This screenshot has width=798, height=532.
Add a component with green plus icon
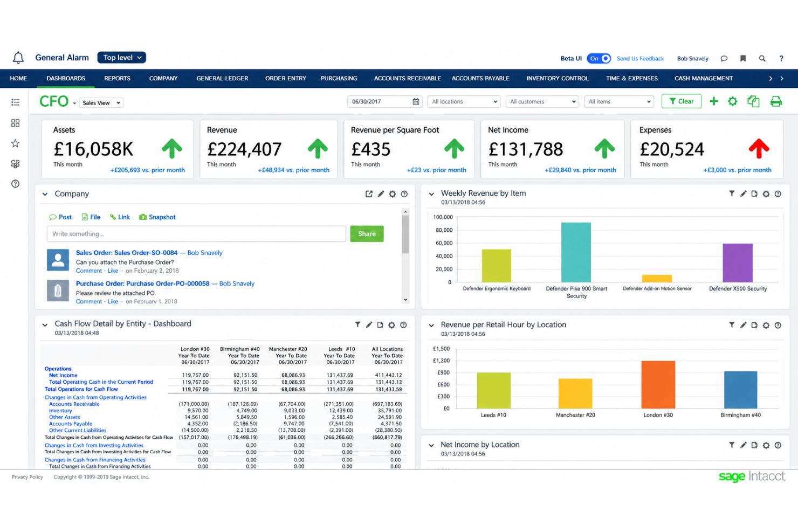tap(714, 101)
